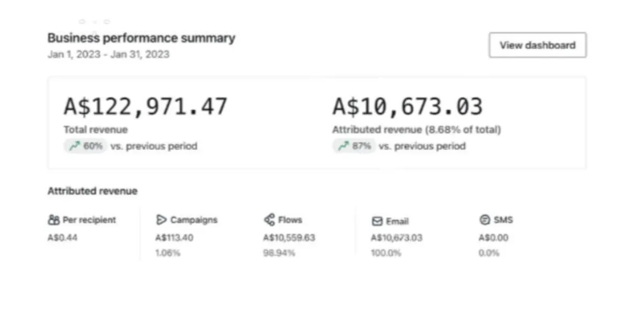The image size is (644, 332).
Task: Click the trend arrow beside 87%
Action: click(343, 146)
